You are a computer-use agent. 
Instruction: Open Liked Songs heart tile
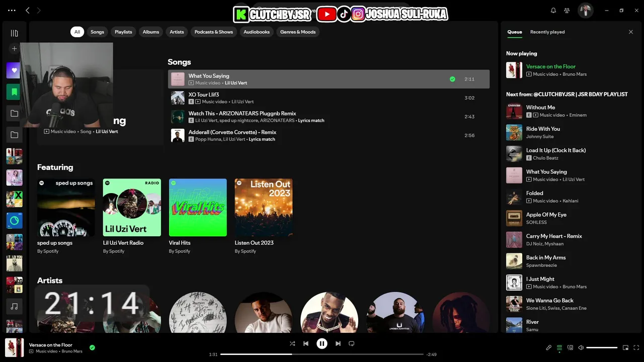click(x=14, y=70)
